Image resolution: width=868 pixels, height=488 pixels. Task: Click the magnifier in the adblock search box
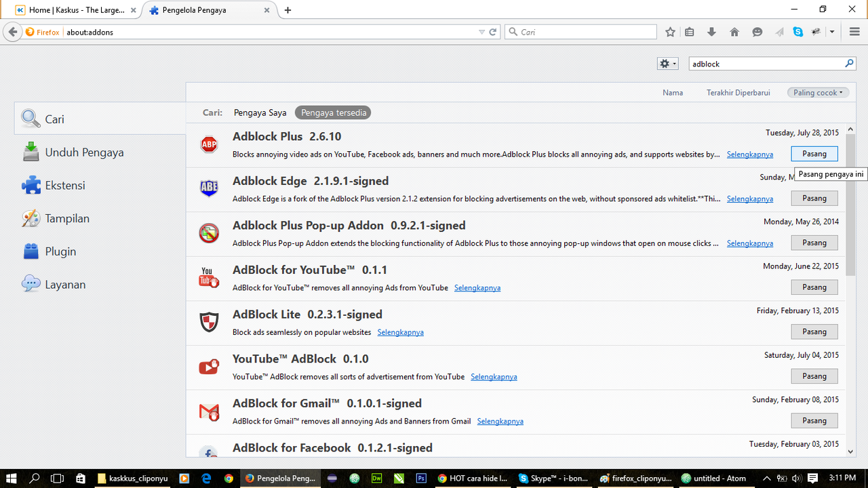[x=849, y=64]
